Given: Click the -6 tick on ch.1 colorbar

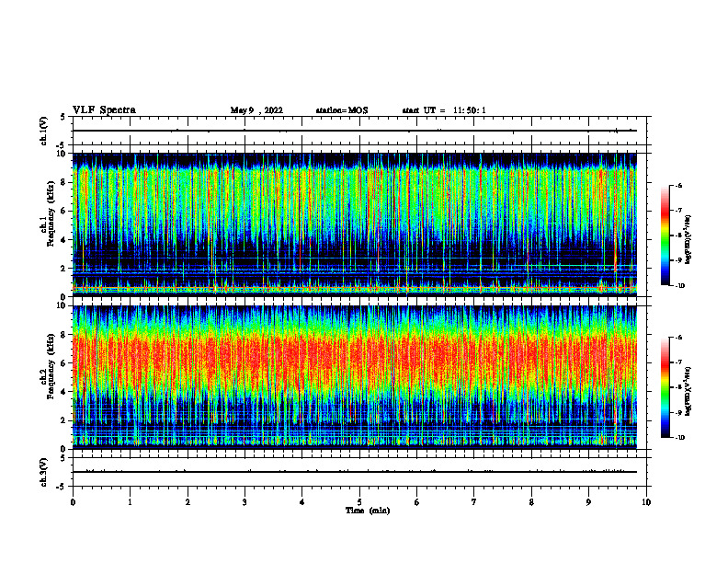Looking at the screenshot, I should [x=678, y=185].
